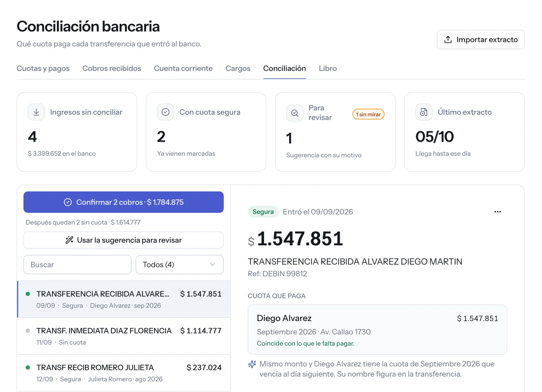Viewport: 542px width, 392px height.
Task: Open the Cobros recibidos tab
Action: [112, 68]
